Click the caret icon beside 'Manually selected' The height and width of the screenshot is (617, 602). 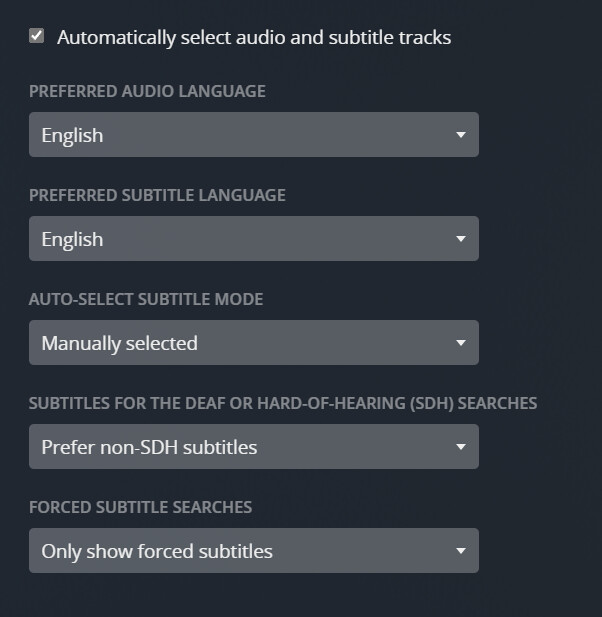point(460,343)
